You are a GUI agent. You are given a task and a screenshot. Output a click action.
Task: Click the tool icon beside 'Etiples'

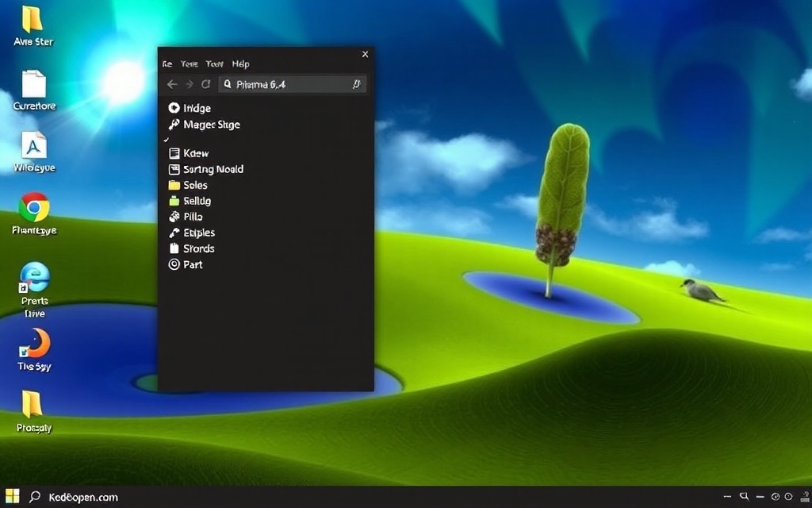174,233
